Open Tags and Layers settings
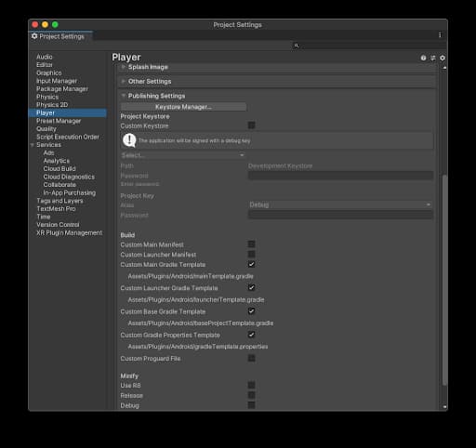The width and height of the screenshot is (476, 448). [59, 201]
